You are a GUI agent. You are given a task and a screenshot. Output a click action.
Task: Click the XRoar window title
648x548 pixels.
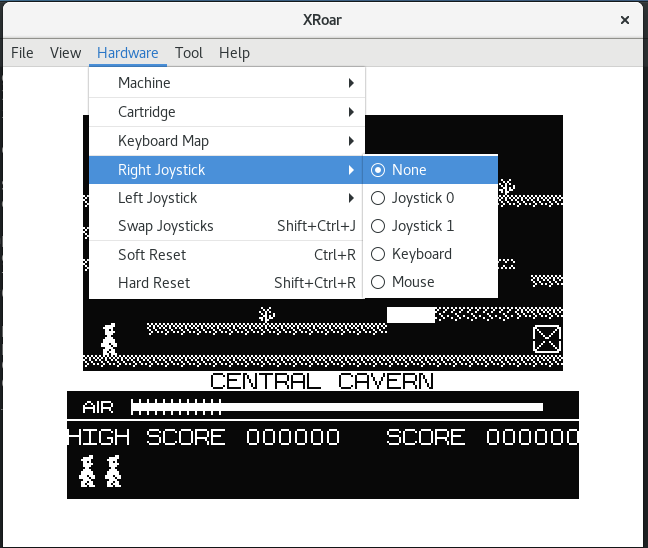(322, 20)
